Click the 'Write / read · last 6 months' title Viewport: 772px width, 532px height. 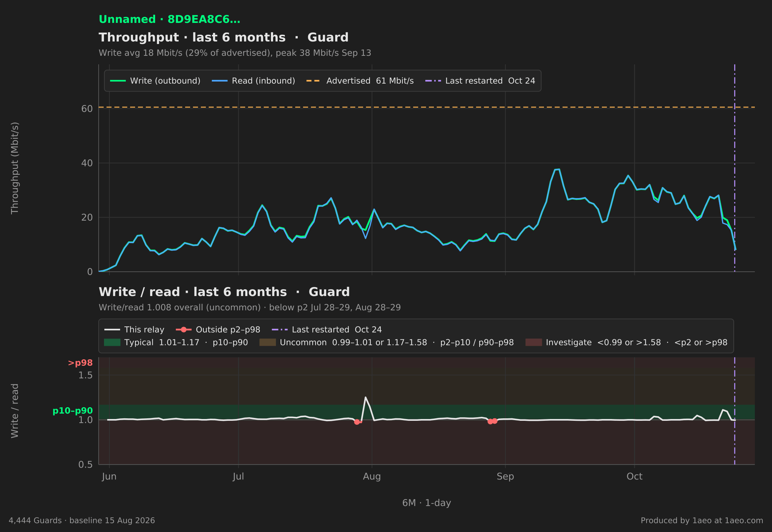tap(193, 292)
